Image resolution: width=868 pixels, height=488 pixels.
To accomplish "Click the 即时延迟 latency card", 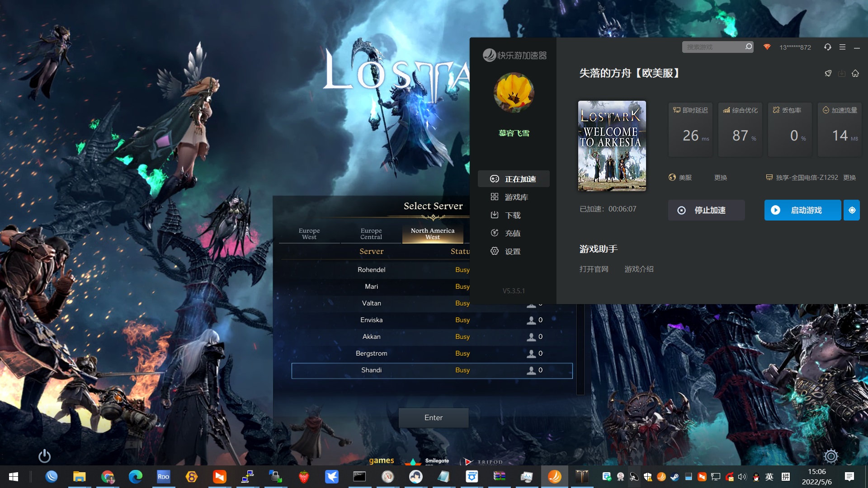I will pos(691,130).
